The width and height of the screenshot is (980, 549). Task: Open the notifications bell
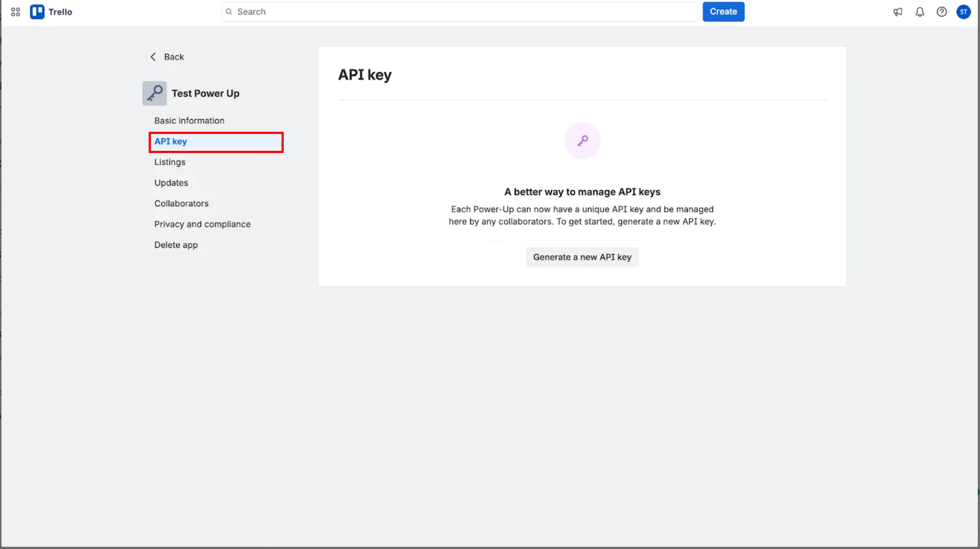920,12
